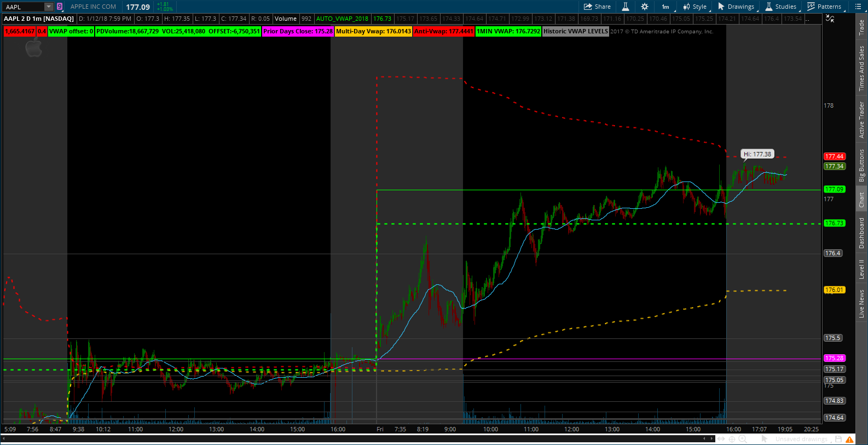
Task: Click the 175.05 price axis label
Action: (x=835, y=380)
